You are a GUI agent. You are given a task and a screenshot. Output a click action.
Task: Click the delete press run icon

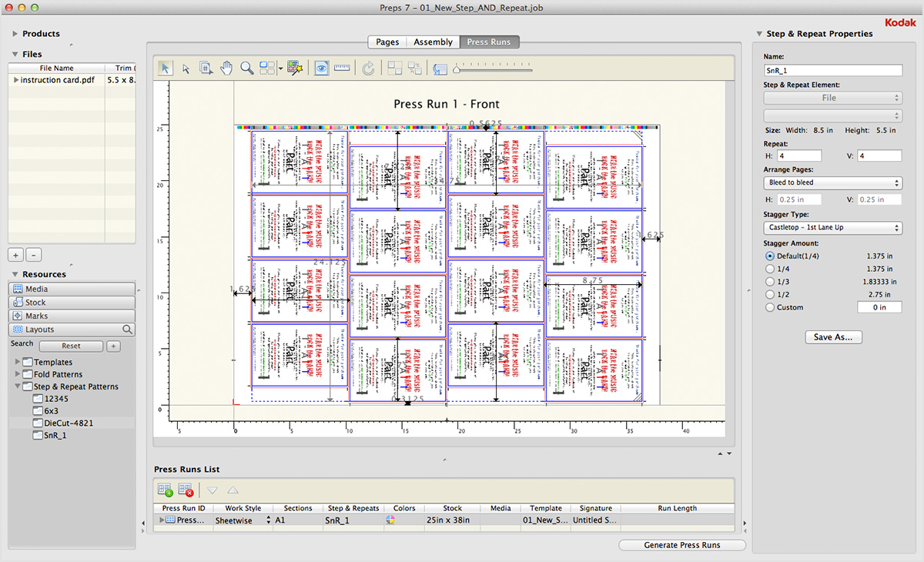186,490
